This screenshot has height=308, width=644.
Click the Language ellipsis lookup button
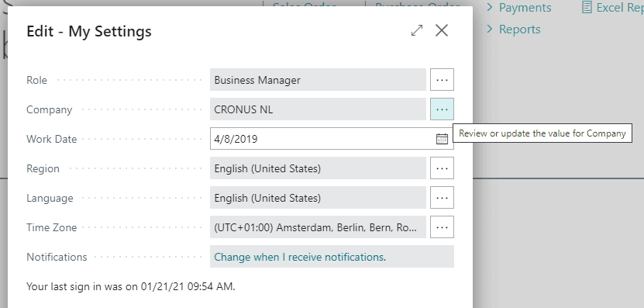(442, 198)
